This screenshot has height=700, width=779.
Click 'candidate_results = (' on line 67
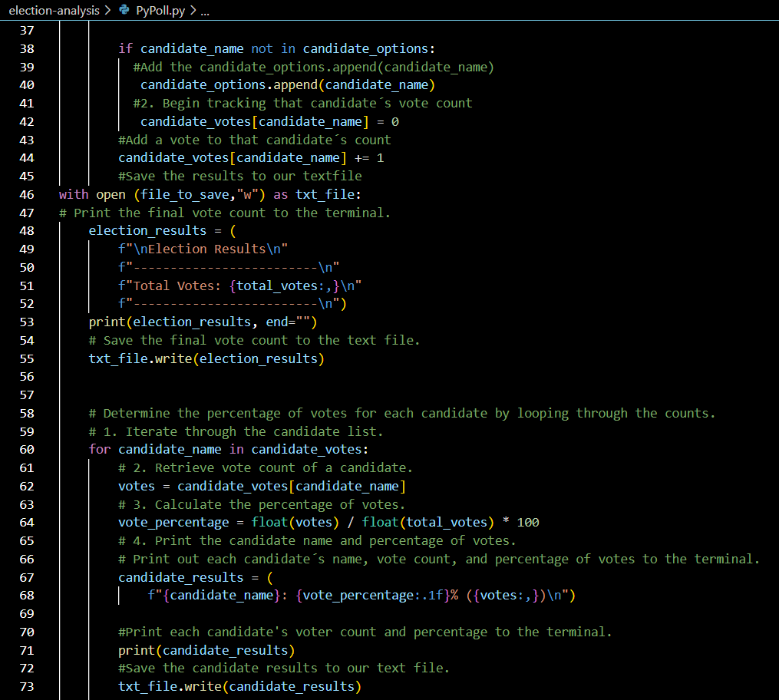pos(196,578)
